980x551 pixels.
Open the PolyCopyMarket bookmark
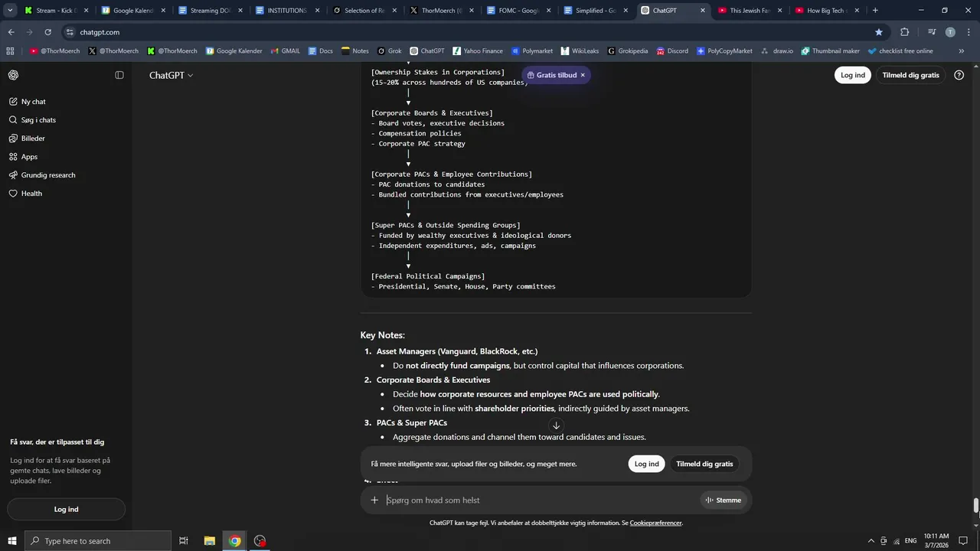click(x=724, y=51)
